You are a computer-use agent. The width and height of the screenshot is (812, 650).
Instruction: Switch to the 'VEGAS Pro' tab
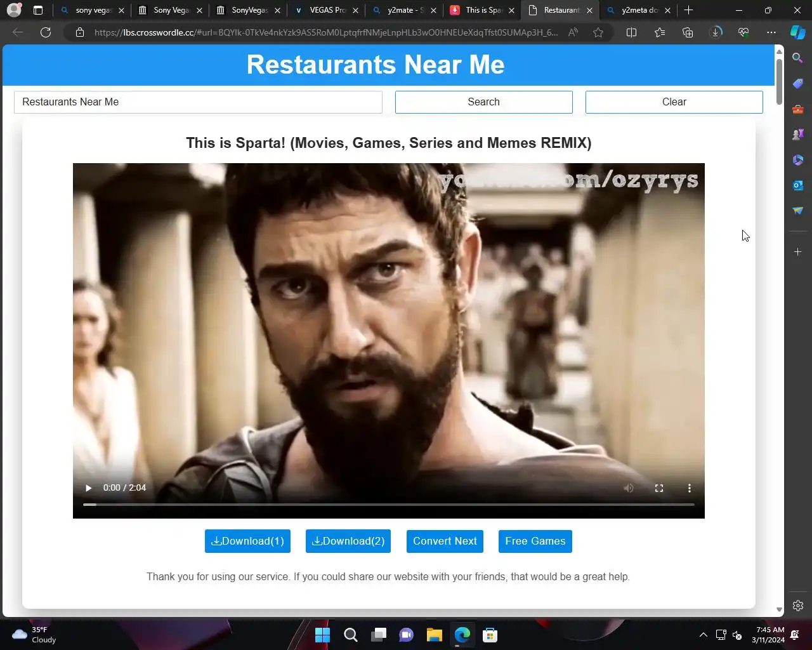pyautogui.click(x=327, y=10)
